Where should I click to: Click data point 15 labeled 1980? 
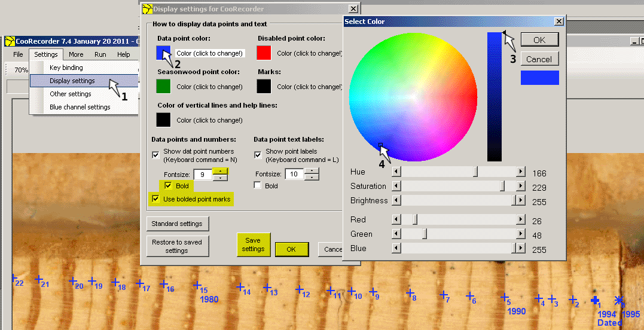(x=197, y=285)
